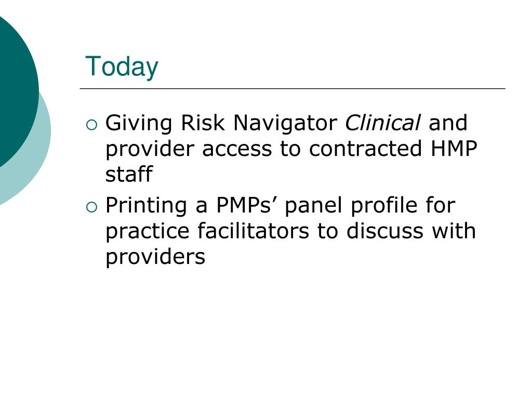532x399 pixels.
Task: Click the word "contracted"
Action: tap(365, 148)
